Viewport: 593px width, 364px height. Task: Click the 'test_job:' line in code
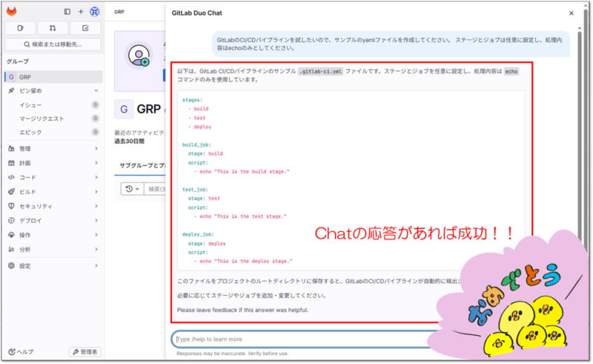coord(195,189)
